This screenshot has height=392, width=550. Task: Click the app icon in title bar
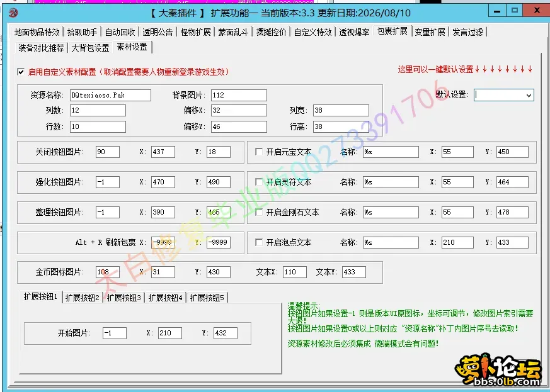[13, 13]
